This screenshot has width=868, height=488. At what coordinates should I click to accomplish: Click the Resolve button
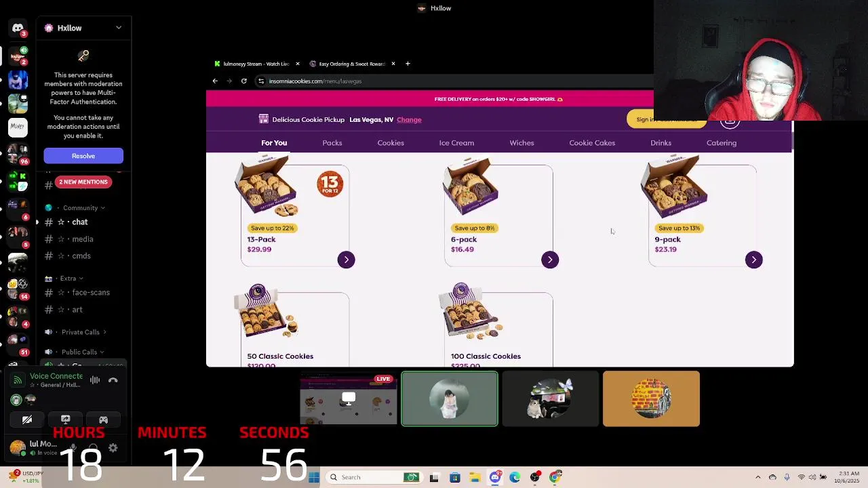83,156
